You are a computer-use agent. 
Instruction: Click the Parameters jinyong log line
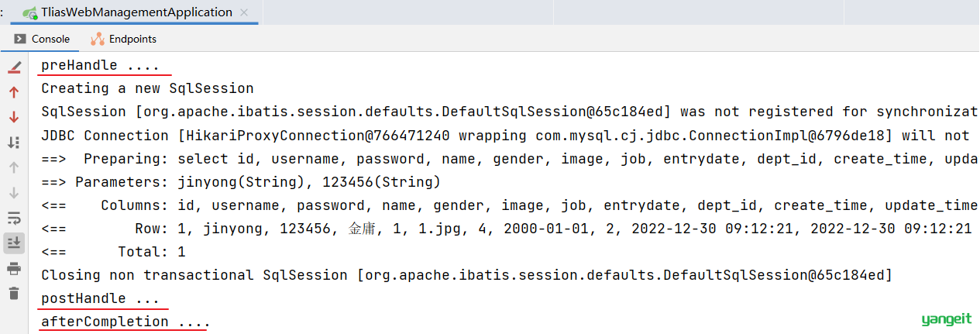pyautogui.click(x=240, y=182)
